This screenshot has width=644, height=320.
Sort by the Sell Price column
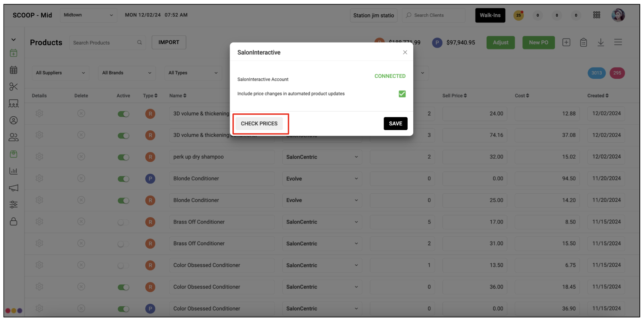454,95
